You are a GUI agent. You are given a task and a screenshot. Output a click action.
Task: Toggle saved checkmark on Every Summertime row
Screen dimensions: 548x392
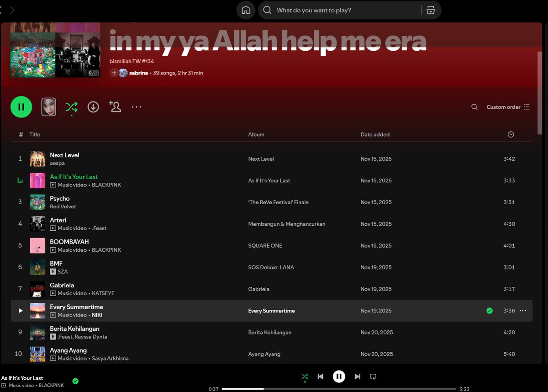[x=490, y=311]
